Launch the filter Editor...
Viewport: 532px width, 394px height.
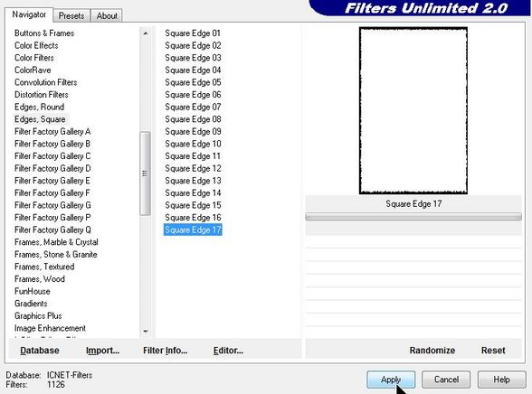pos(228,351)
